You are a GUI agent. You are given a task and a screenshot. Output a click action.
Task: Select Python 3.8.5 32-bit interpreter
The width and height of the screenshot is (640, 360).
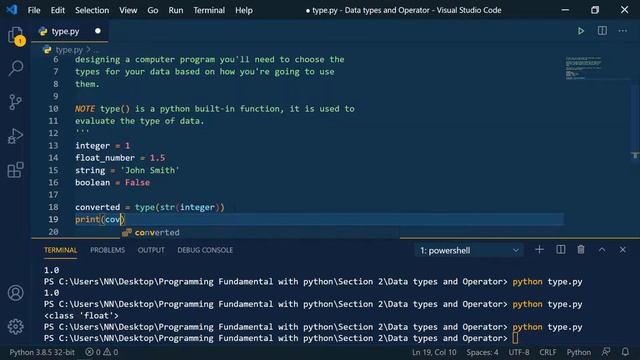click(x=42, y=352)
